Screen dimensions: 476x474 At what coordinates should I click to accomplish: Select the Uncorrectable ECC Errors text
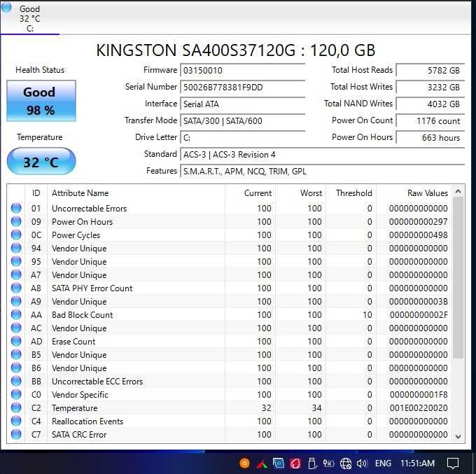click(97, 382)
